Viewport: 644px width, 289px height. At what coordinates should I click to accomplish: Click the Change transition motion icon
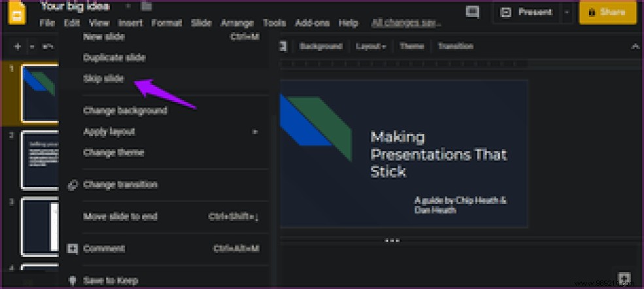pos(73,185)
